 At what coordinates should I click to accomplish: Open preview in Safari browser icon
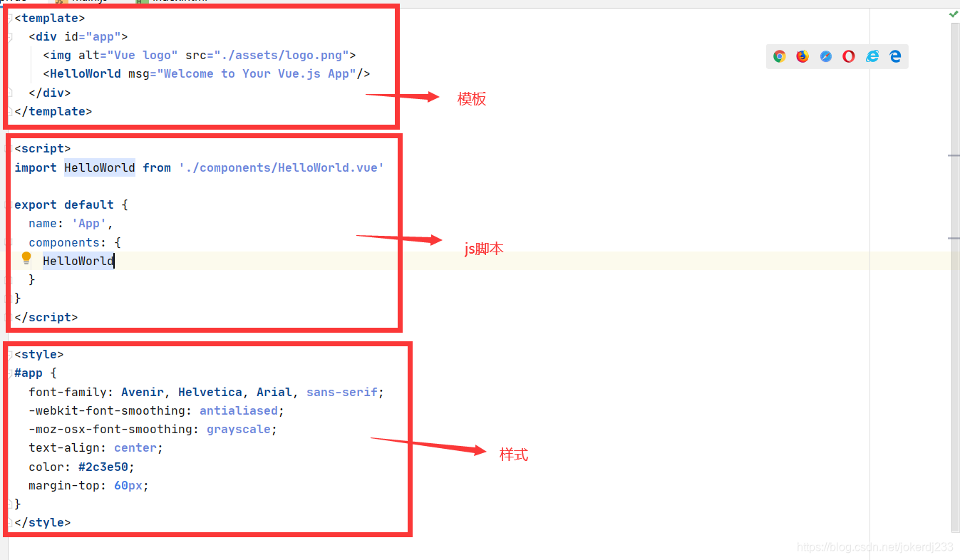click(x=826, y=56)
